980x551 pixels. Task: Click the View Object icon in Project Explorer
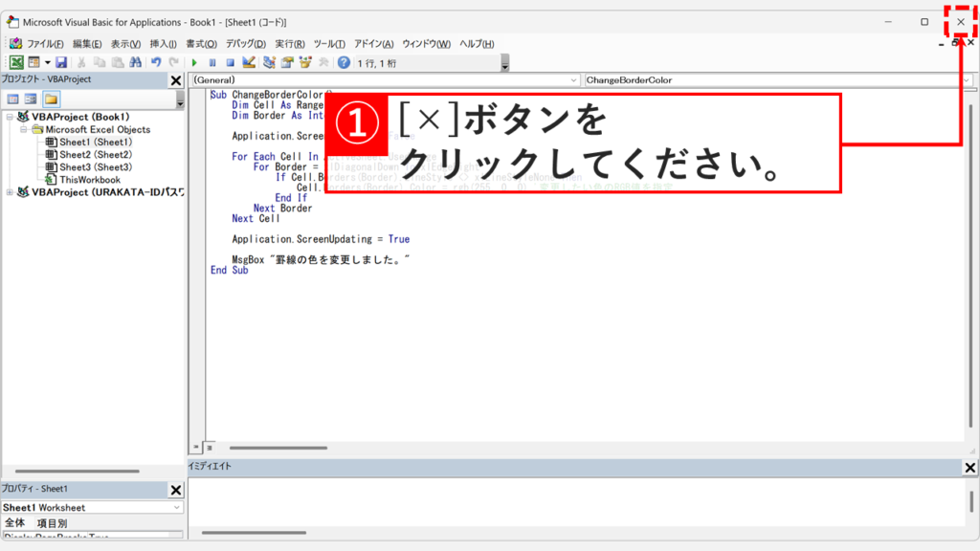(x=31, y=98)
